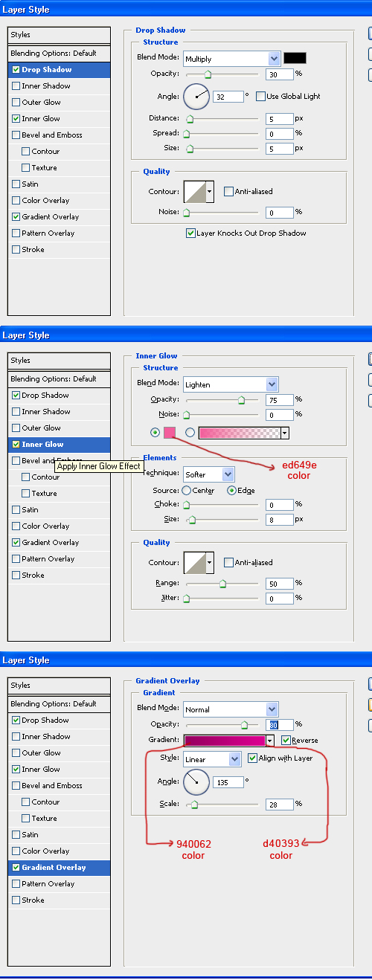Image resolution: width=372 pixels, height=980 pixels.
Task: Enable Outer Glow checkbox in the Drop Shadow dialog
Action: coord(16,103)
